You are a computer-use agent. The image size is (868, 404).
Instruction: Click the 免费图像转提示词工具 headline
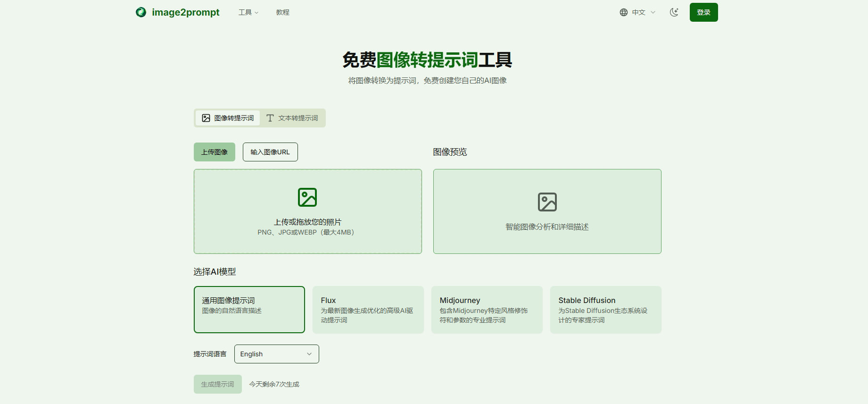tap(427, 60)
